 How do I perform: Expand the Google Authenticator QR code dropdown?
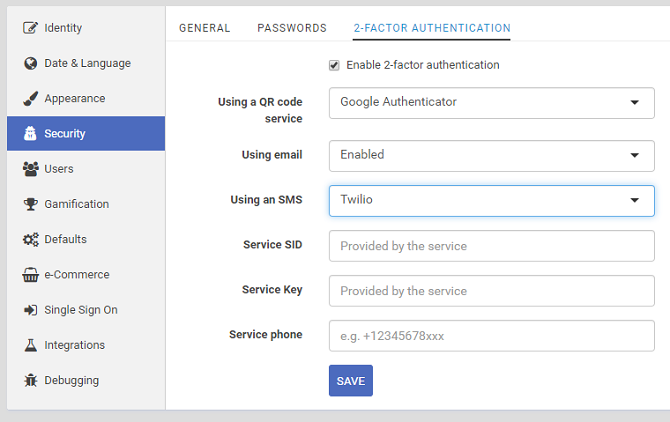pos(491,103)
